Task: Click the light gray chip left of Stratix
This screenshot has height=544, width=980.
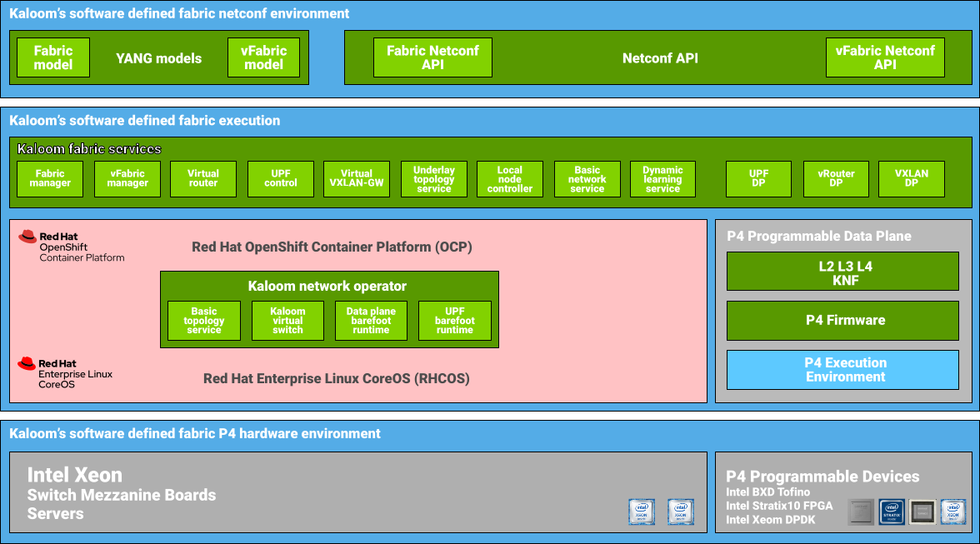Action: [862, 512]
